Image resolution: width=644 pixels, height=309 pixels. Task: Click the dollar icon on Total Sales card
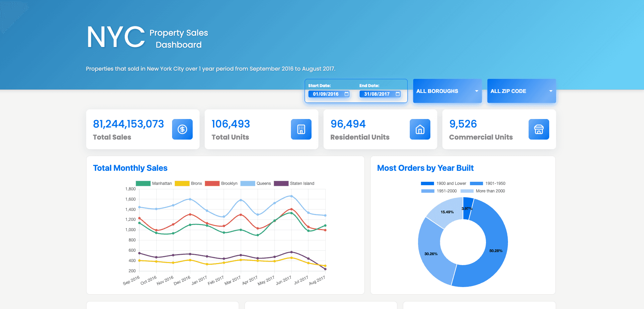click(x=182, y=129)
